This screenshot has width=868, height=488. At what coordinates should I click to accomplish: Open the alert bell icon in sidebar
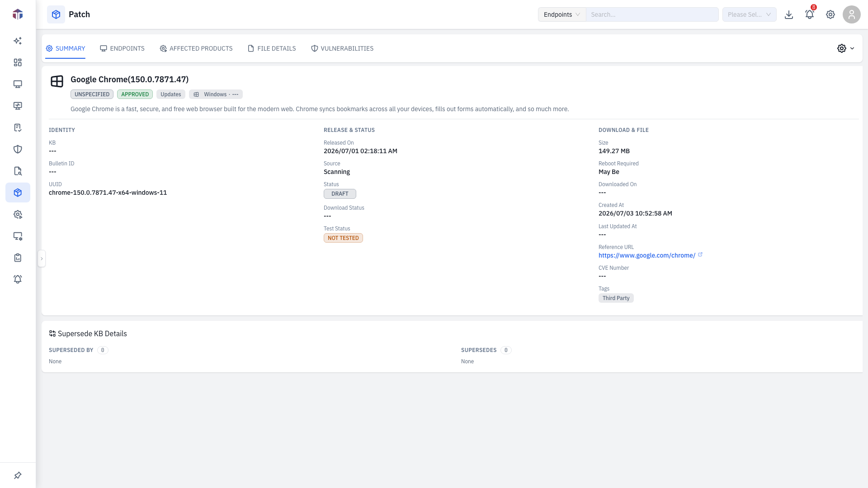[x=18, y=279]
